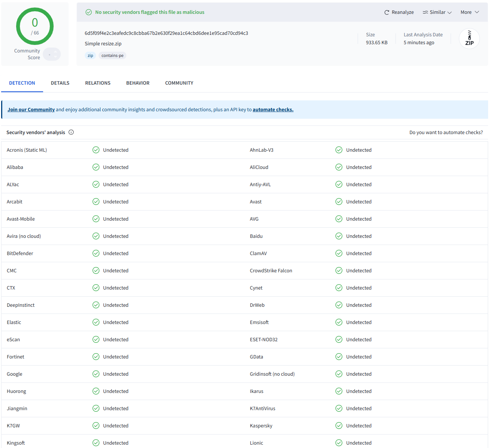
Task: Click the check icon in the CTX row
Action: pos(96,288)
